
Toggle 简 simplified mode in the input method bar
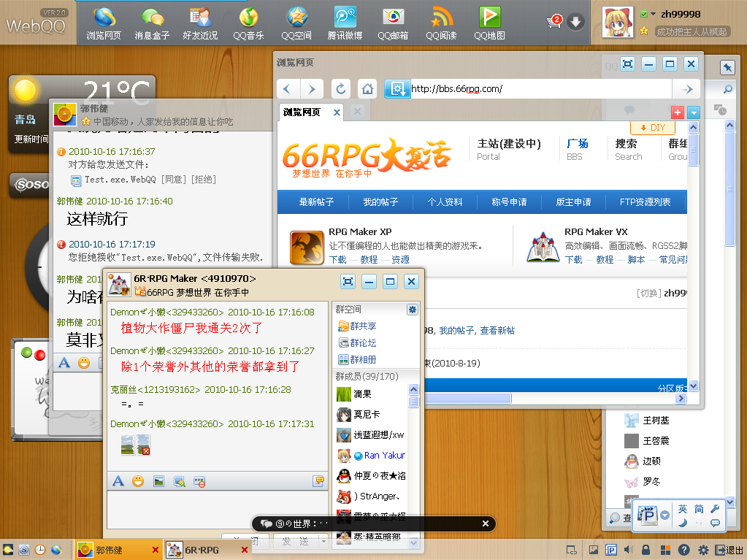coord(699,509)
